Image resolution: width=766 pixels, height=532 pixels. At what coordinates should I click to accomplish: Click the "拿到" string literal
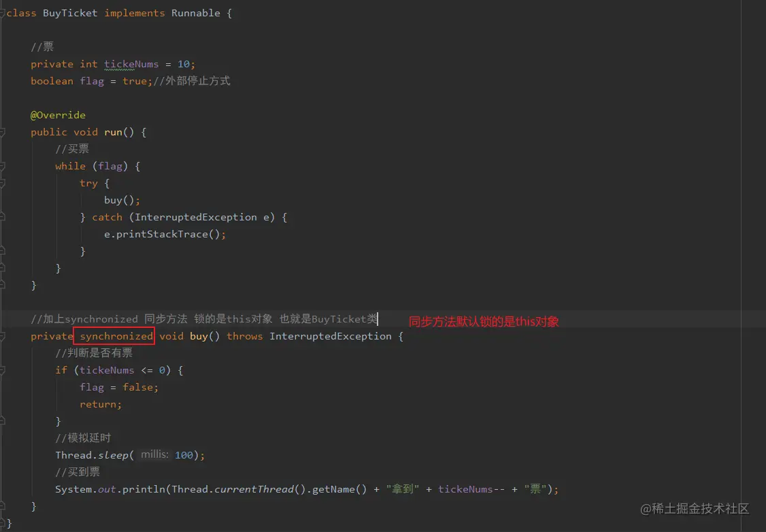(403, 489)
